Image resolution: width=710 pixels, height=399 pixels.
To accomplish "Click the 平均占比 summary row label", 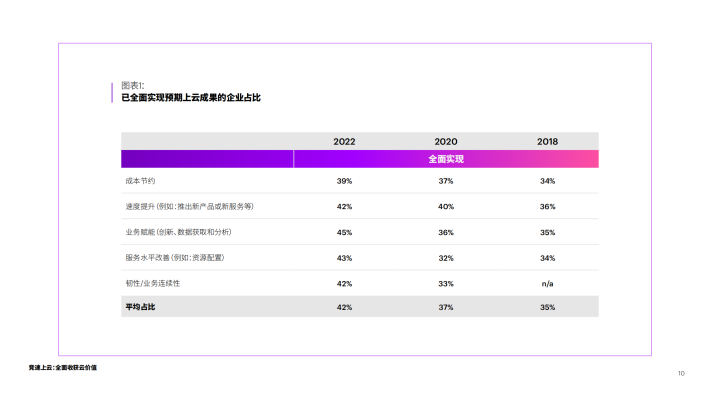I will click(140, 307).
